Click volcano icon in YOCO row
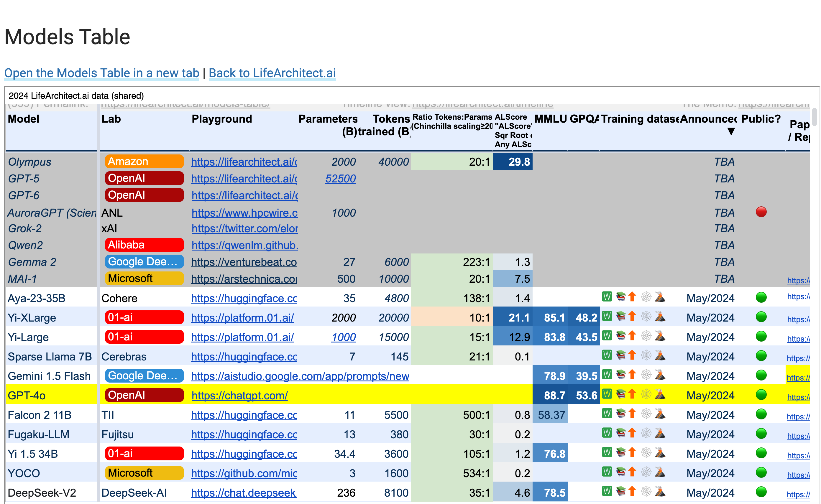Image resolution: width=821 pixels, height=504 pixels. [660, 472]
